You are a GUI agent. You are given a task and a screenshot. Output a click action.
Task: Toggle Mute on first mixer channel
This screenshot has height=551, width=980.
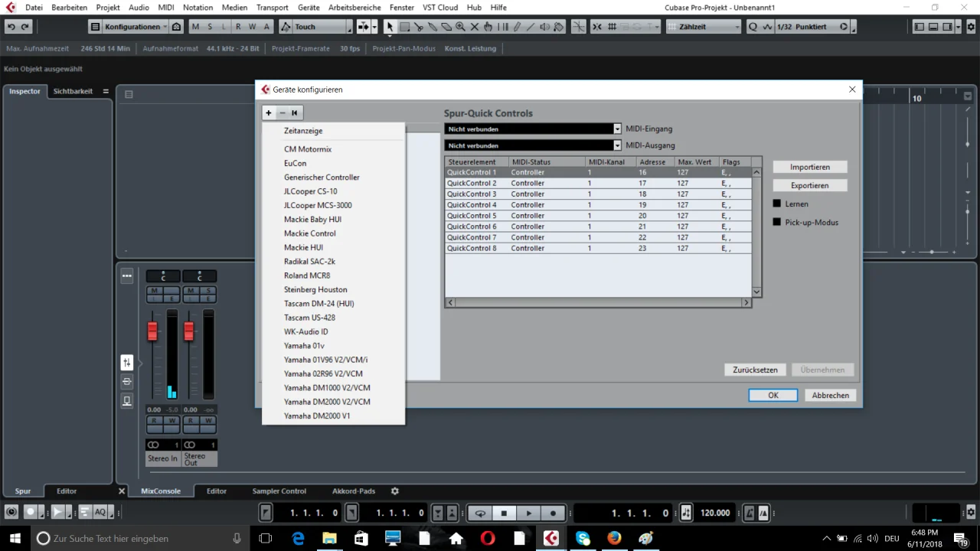(x=155, y=291)
